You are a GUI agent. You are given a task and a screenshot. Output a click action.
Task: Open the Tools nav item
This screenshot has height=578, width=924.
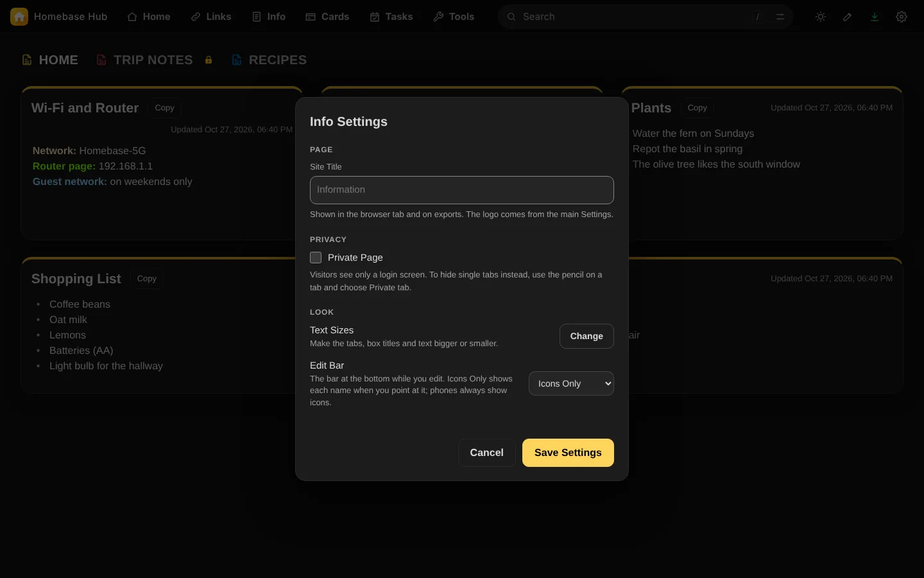[x=454, y=17]
